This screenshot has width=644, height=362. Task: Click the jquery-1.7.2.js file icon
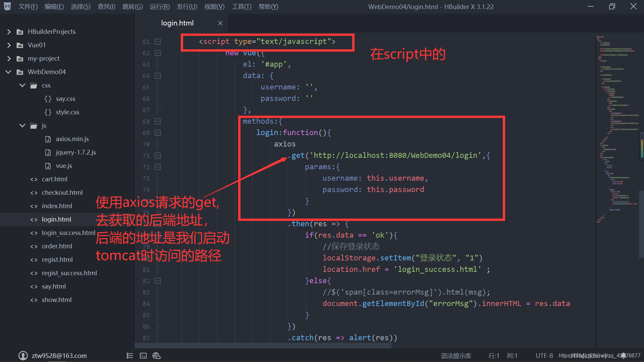pyautogui.click(x=48, y=153)
